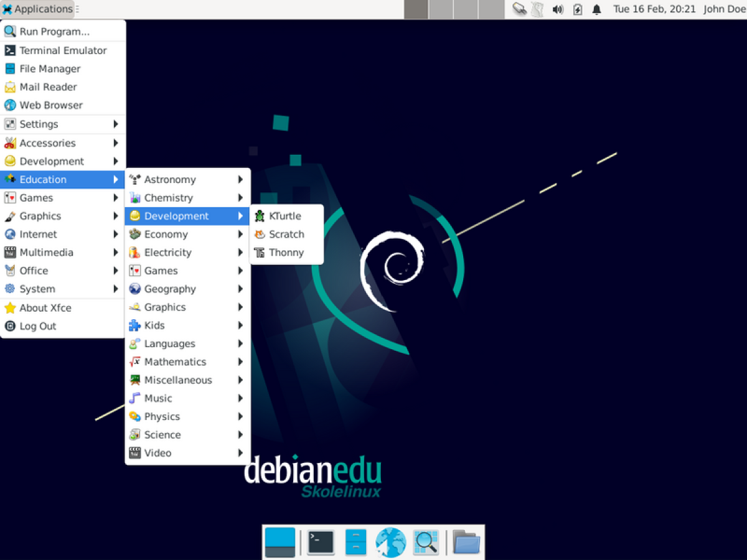Launch KTurtle from the Development submenu

click(x=286, y=216)
